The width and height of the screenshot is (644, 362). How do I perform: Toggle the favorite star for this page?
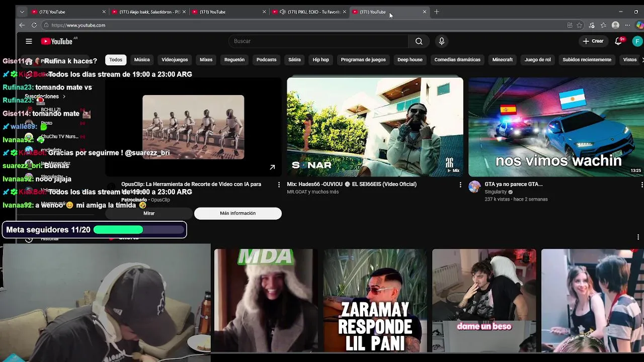(580, 25)
